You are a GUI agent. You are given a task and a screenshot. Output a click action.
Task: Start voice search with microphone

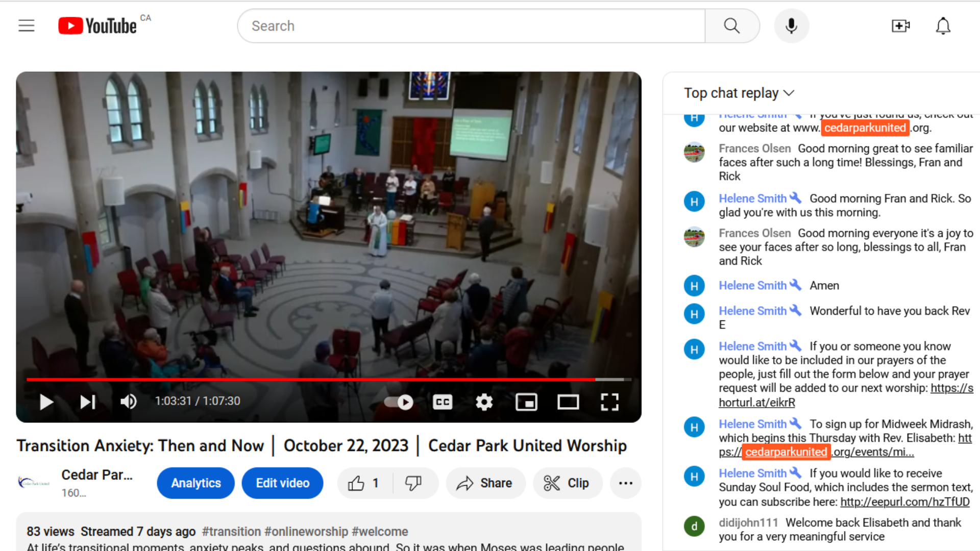coord(791,26)
